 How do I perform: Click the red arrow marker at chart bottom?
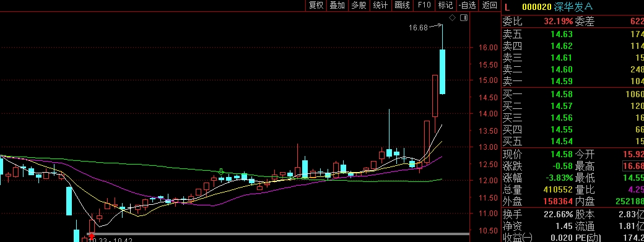point(92,236)
